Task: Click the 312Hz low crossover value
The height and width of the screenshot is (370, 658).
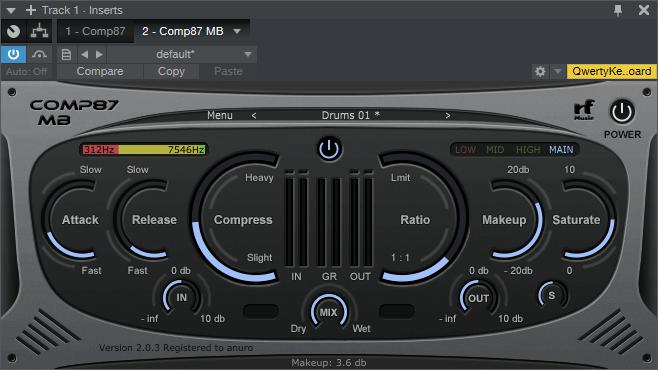Action: (x=99, y=150)
